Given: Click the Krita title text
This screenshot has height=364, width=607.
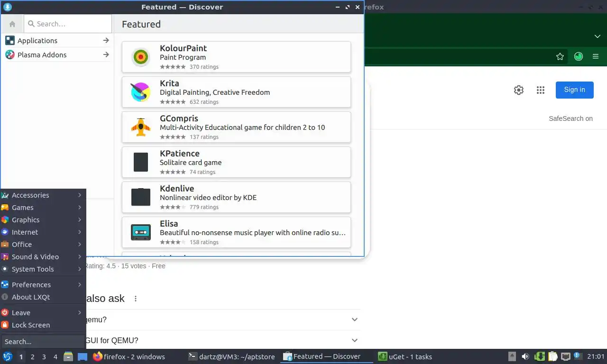Looking at the screenshot, I should tap(169, 83).
